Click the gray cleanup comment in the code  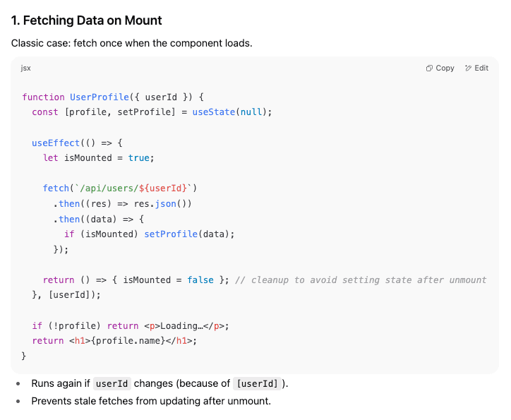(359, 280)
